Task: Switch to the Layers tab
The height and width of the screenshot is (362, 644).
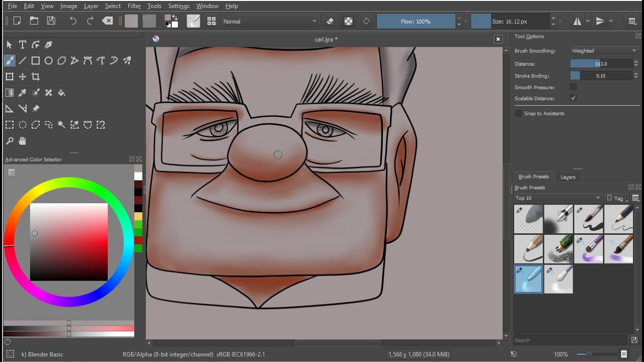Action: [x=568, y=177]
